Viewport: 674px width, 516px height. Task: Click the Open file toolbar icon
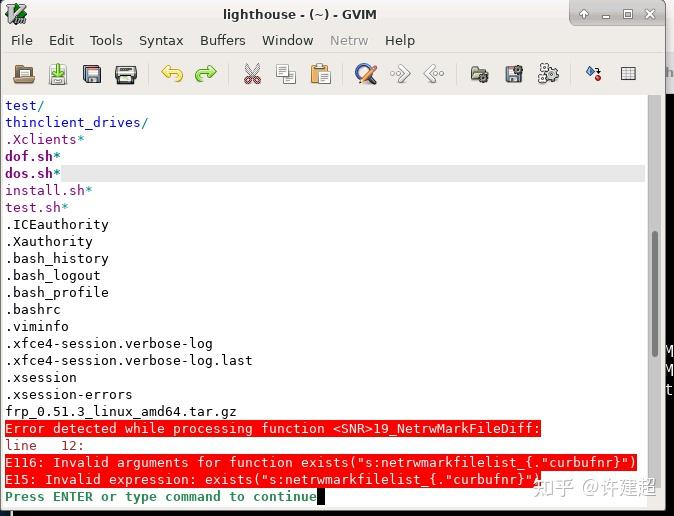tap(24, 74)
